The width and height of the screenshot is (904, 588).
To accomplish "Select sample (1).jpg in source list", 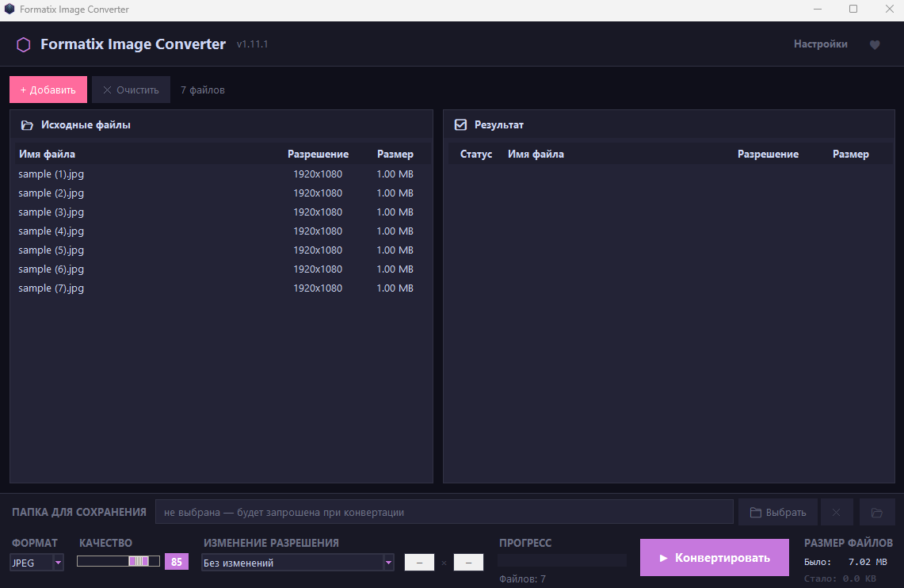I will pyautogui.click(x=221, y=174).
